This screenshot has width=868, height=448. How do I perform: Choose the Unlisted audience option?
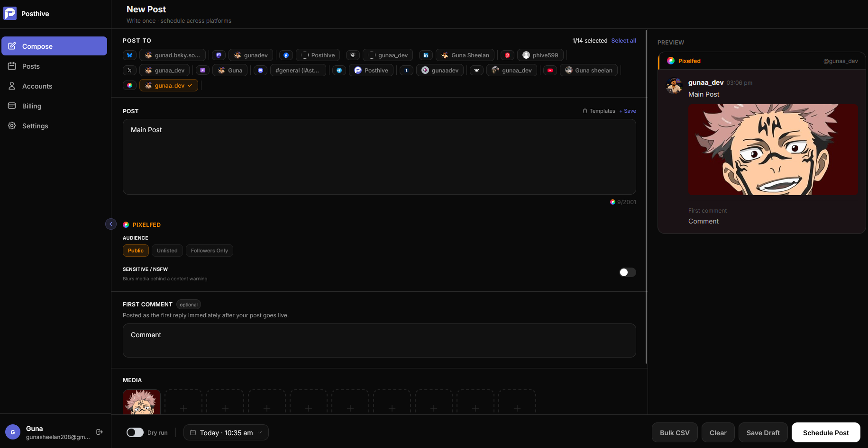[x=167, y=251]
